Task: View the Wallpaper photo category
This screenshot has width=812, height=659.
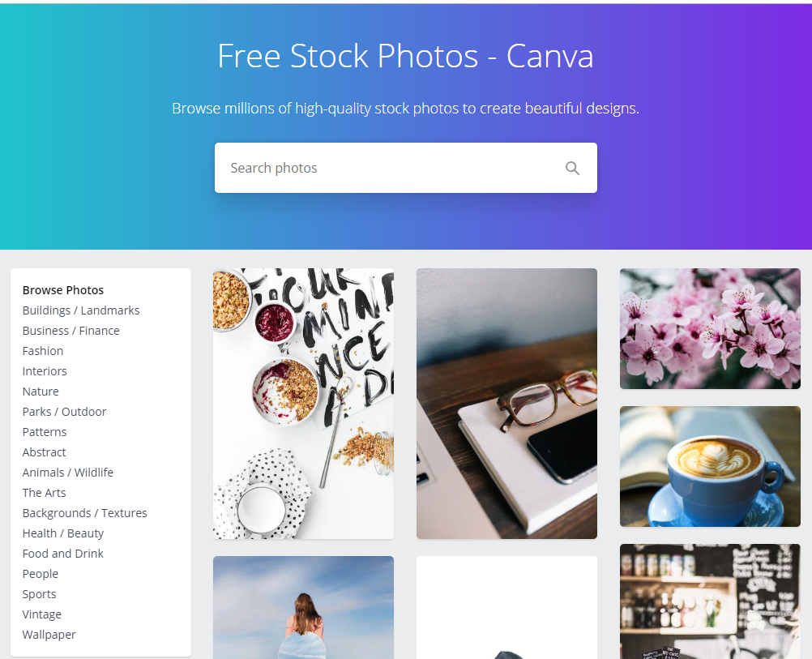Action: [x=49, y=634]
